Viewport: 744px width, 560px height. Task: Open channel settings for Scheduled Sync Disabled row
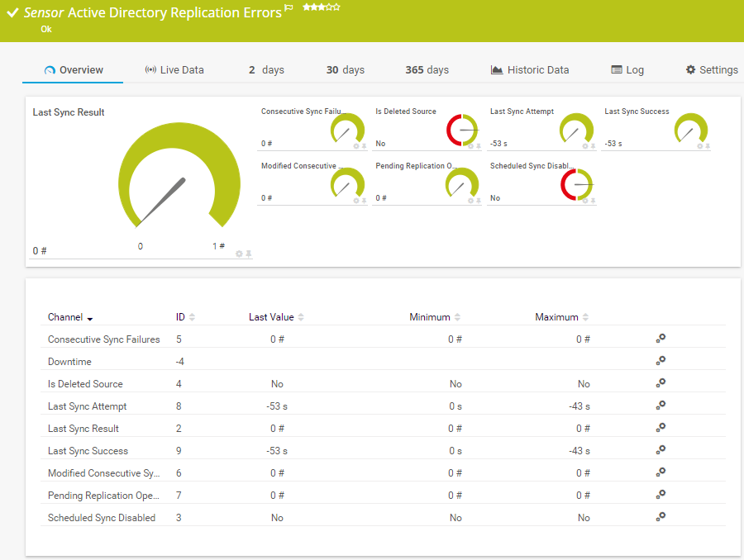[x=661, y=517]
